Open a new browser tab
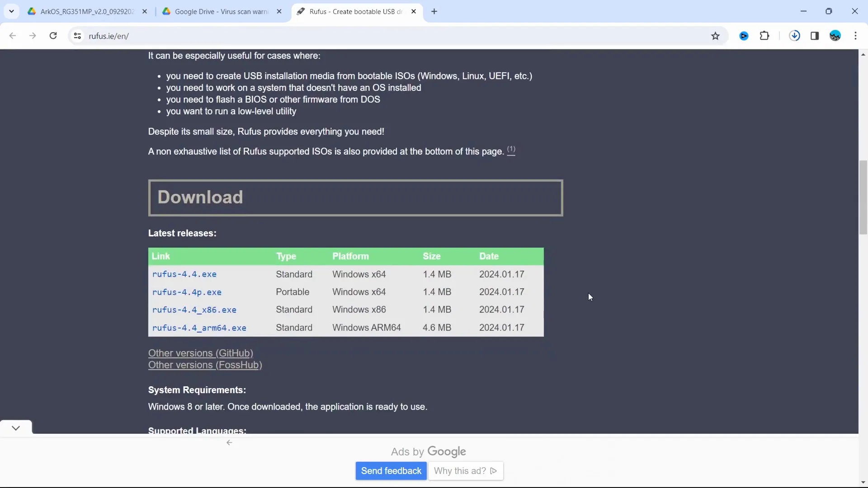The image size is (868, 488). coord(434,11)
